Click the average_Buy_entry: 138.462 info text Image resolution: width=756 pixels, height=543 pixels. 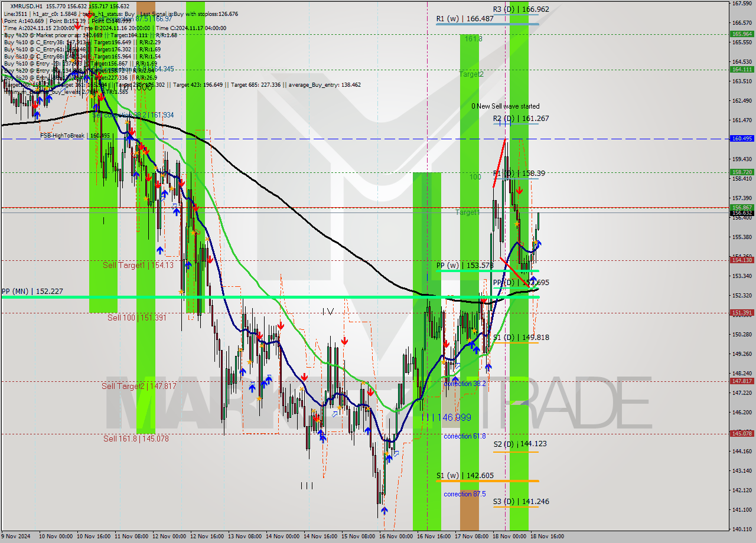coord(325,85)
